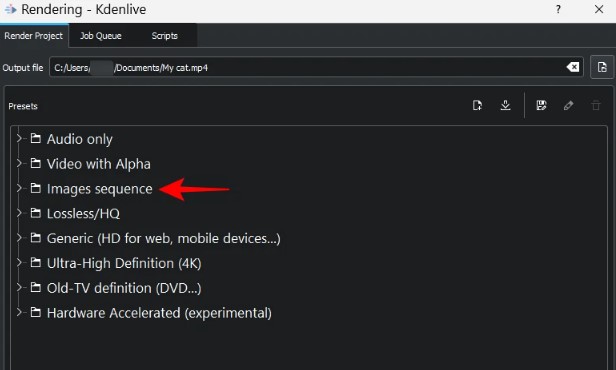The height and width of the screenshot is (370, 616).
Task: Expand the Images sequence group
Action: tap(18, 188)
